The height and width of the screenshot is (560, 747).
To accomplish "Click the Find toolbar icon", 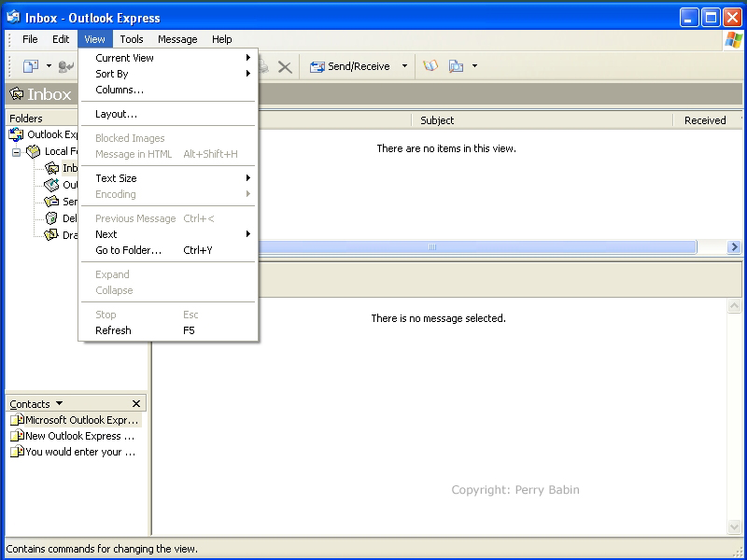I will pyautogui.click(x=457, y=66).
